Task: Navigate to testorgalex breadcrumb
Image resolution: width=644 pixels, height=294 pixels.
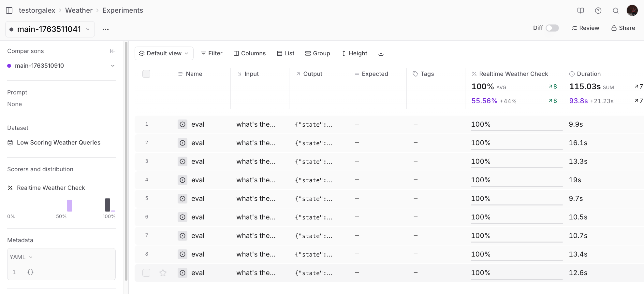Action: click(x=37, y=10)
